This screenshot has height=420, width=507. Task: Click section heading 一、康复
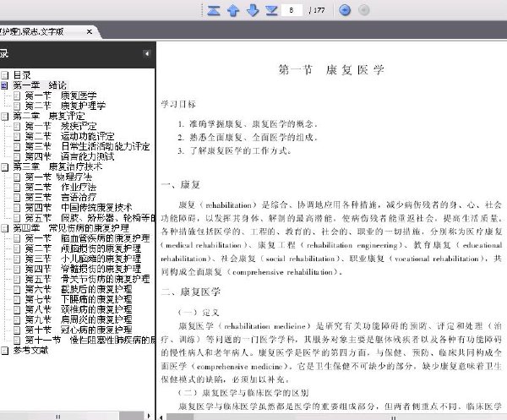tap(181, 184)
